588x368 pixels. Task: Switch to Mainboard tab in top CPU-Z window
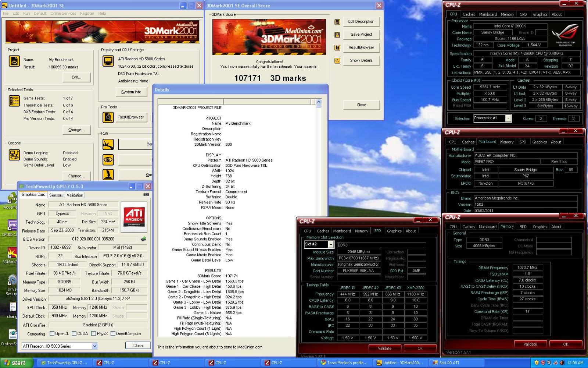click(488, 14)
